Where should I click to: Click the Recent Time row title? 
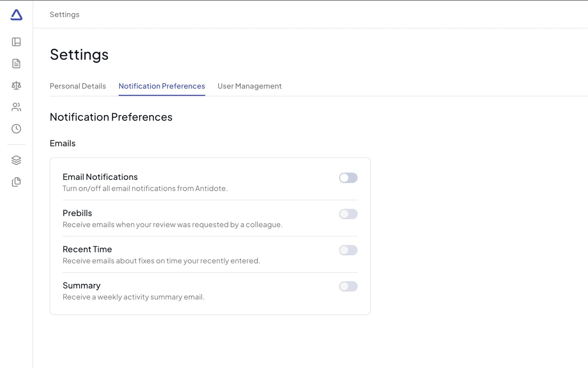click(87, 249)
